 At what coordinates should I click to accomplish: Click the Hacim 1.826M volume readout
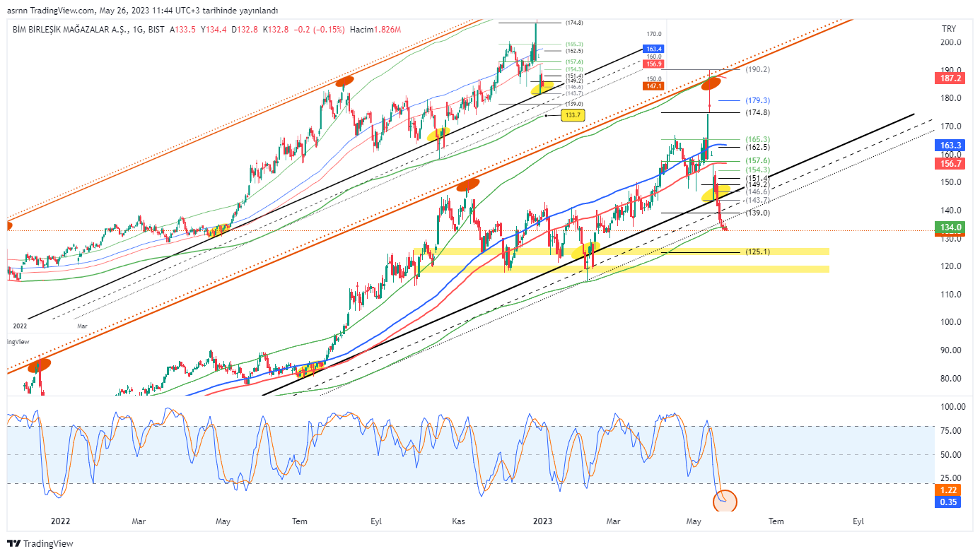click(375, 30)
